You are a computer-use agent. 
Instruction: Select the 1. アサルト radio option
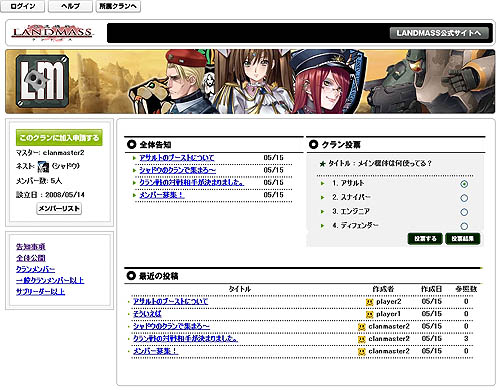(x=464, y=184)
